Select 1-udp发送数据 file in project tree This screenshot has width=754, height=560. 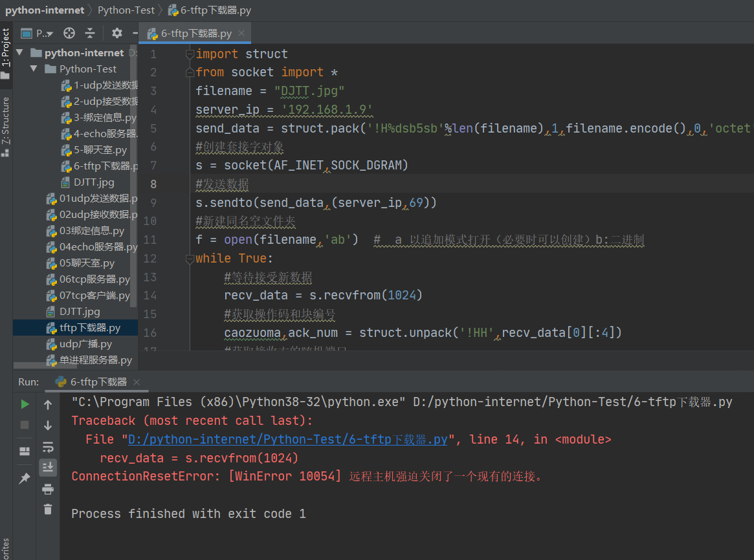(100, 85)
